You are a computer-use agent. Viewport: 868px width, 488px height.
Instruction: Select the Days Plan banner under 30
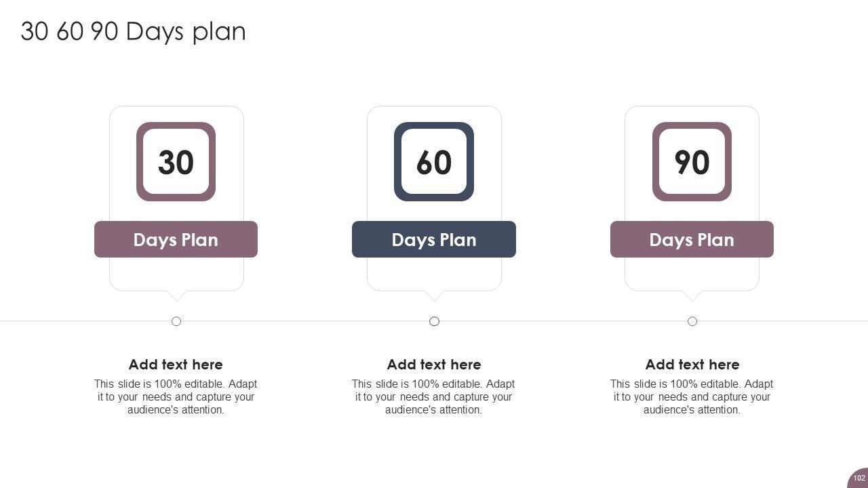(176, 239)
